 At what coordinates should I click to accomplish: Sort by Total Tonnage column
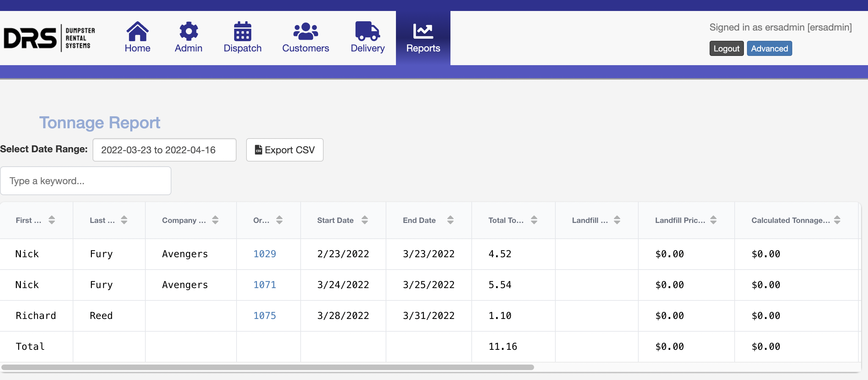click(x=534, y=220)
